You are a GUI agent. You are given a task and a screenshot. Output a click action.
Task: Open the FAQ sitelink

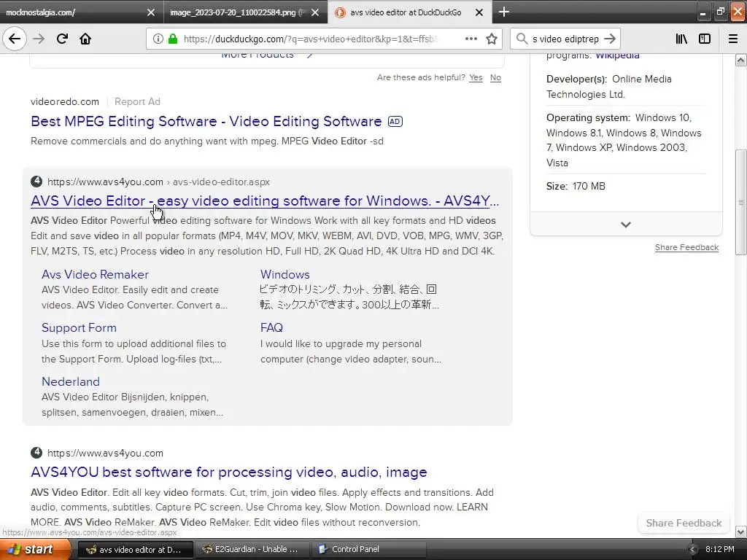(271, 327)
